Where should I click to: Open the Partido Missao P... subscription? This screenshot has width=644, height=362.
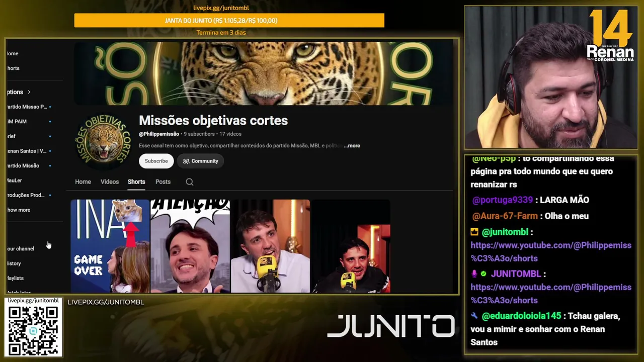click(27, 107)
